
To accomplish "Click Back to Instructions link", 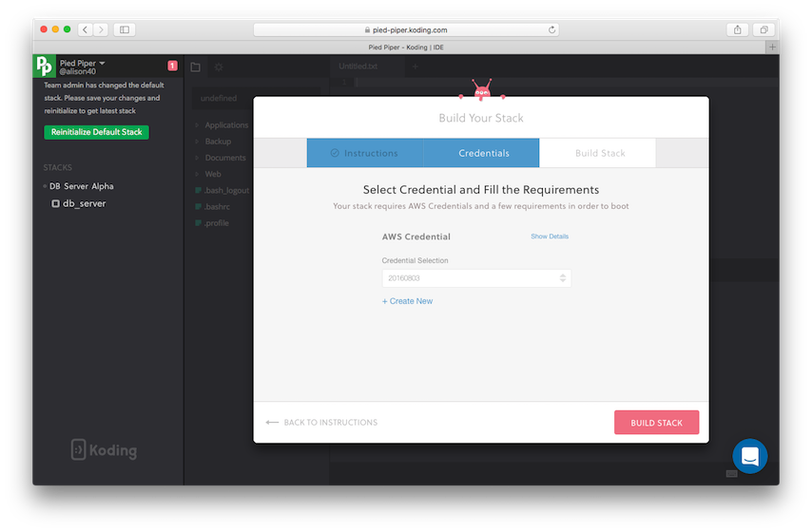I will (321, 423).
